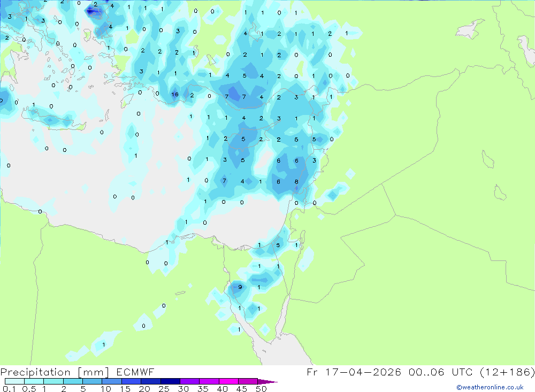Click the '(12+186)' forecast run text
Viewport: 535px width, 392px height.
(507, 372)
